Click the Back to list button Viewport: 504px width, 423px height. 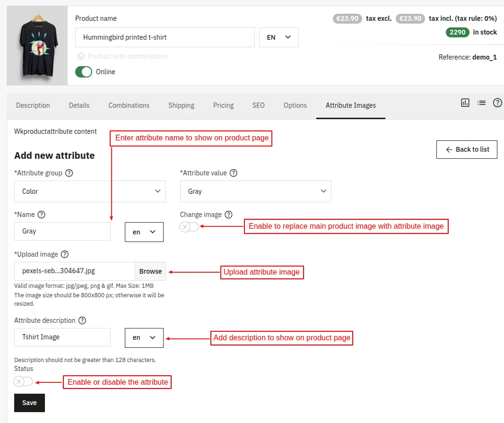coord(467,149)
